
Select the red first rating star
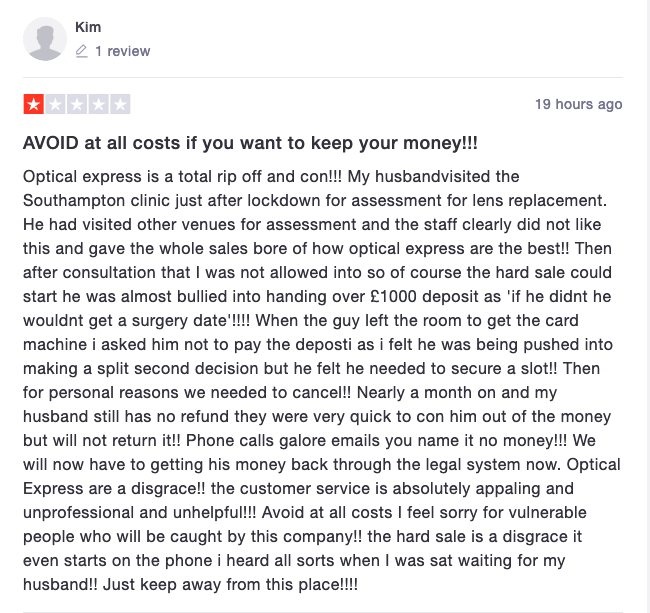pos(34,104)
